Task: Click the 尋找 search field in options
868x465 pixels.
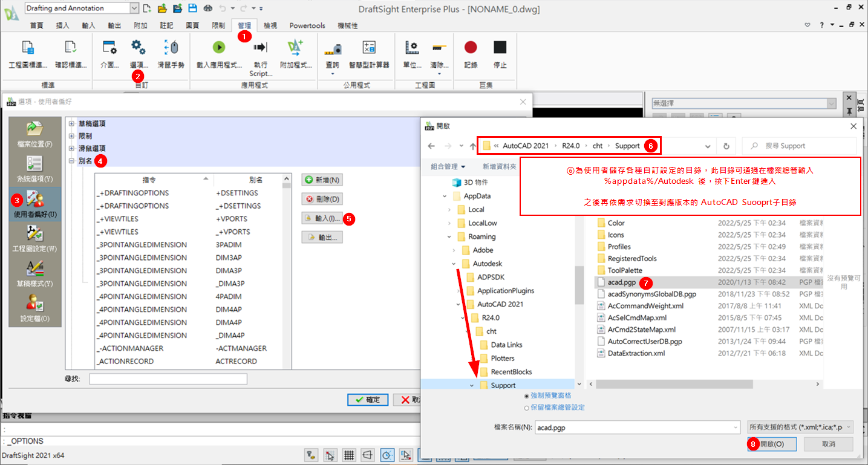Action: click(x=168, y=379)
